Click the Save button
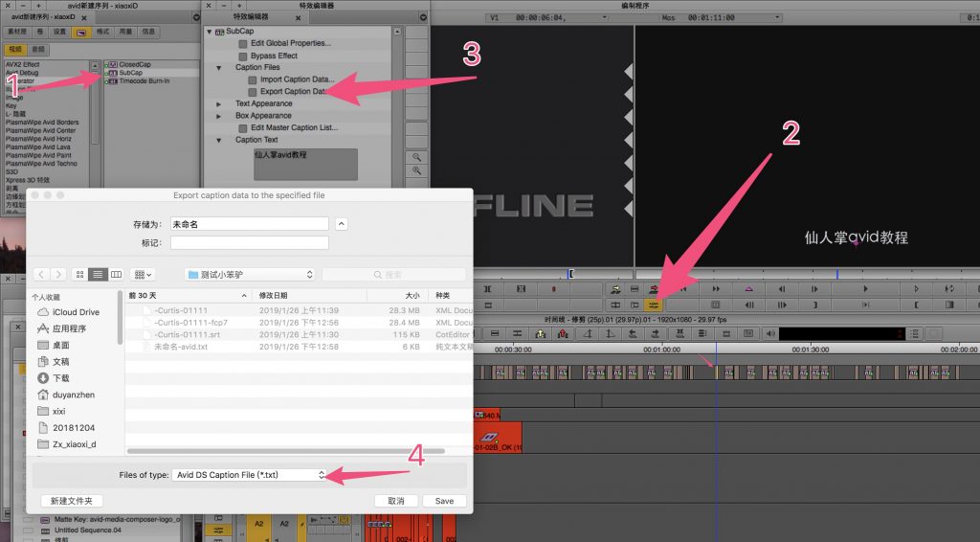Viewport: 980px width, 542px height. 444,502
